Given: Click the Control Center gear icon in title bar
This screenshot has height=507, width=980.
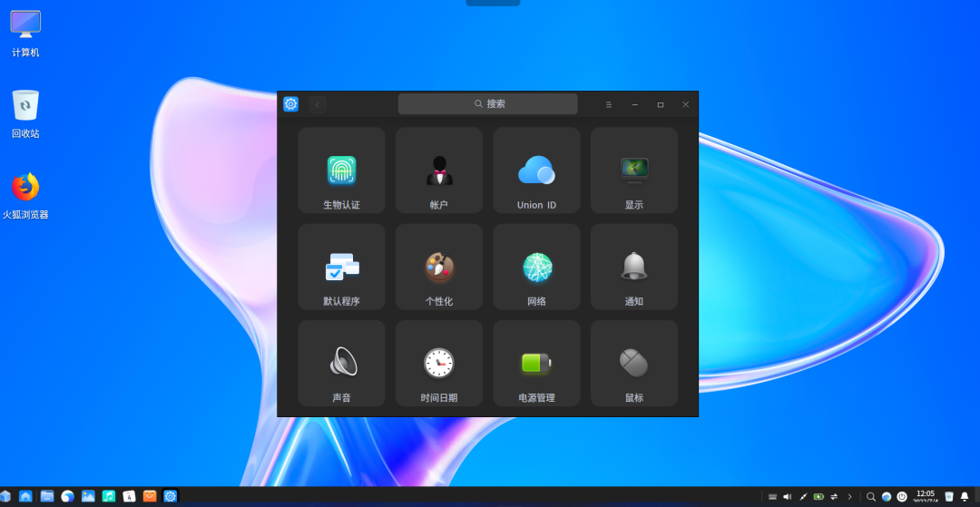Looking at the screenshot, I should [290, 104].
